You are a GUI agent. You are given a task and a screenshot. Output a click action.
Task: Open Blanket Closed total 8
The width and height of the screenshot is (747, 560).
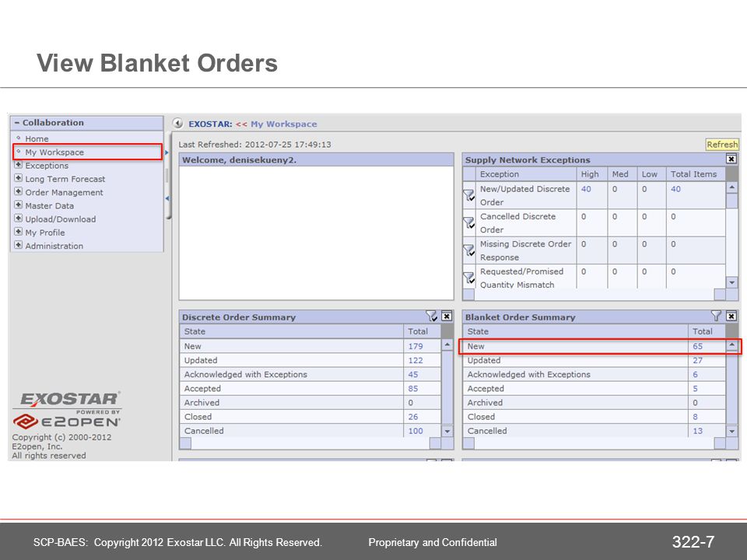pyautogui.click(x=695, y=417)
